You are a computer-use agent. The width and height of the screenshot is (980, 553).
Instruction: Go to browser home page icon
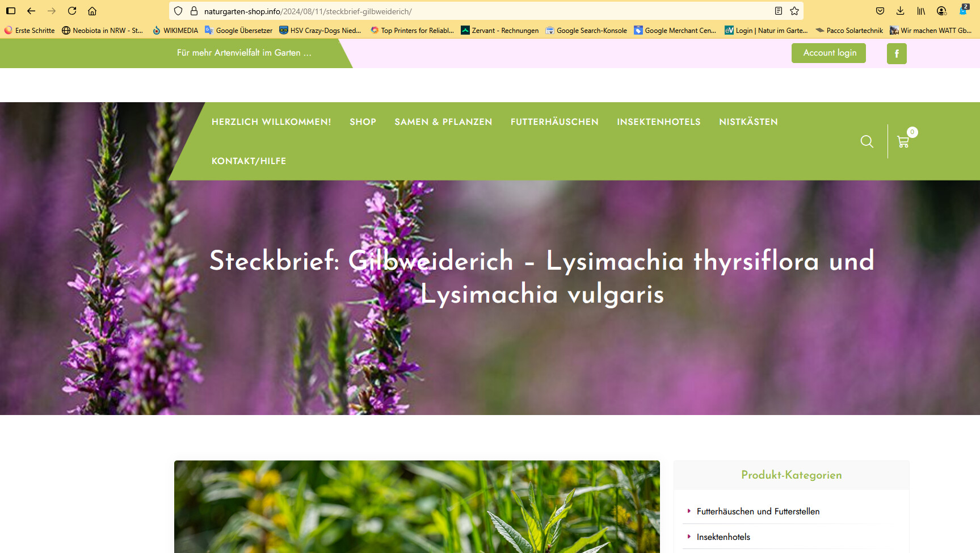click(x=92, y=11)
